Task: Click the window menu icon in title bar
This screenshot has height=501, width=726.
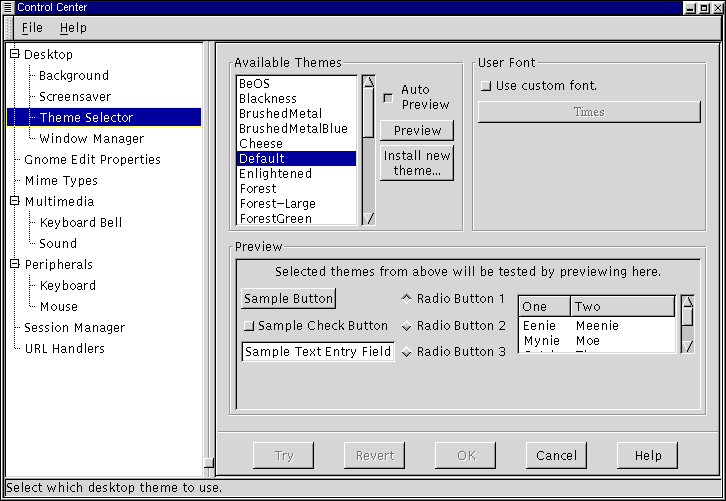Action: pyautogui.click(x=8, y=7)
